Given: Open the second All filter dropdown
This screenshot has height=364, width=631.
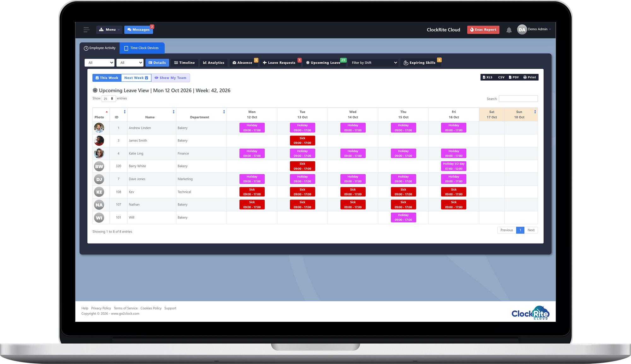Looking at the screenshot, I should [x=130, y=63].
